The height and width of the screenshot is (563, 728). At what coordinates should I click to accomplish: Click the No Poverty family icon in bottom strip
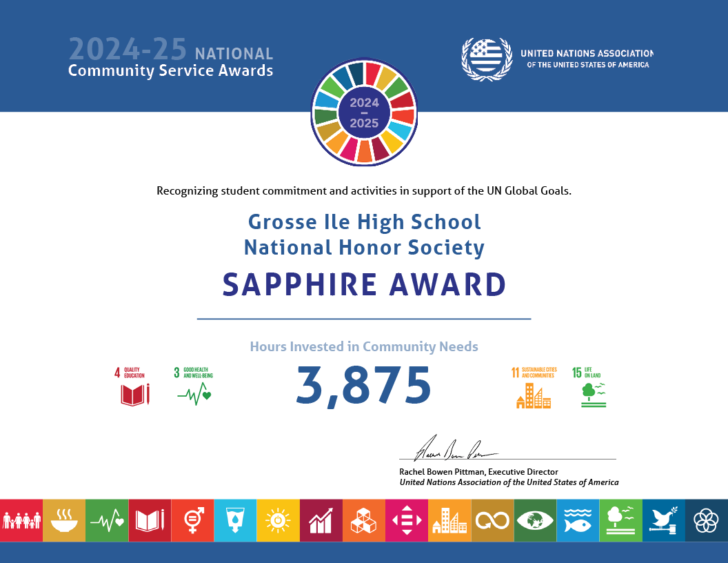click(x=21, y=520)
